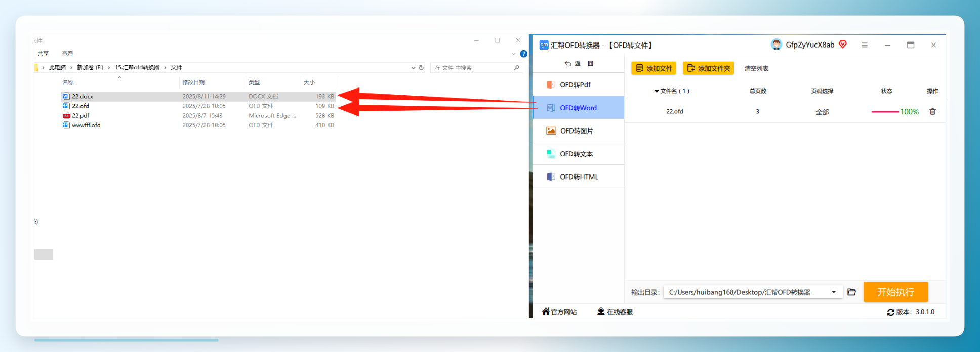The image size is (980, 352).
Task: Expand the output directory dropdown
Action: point(834,292)
